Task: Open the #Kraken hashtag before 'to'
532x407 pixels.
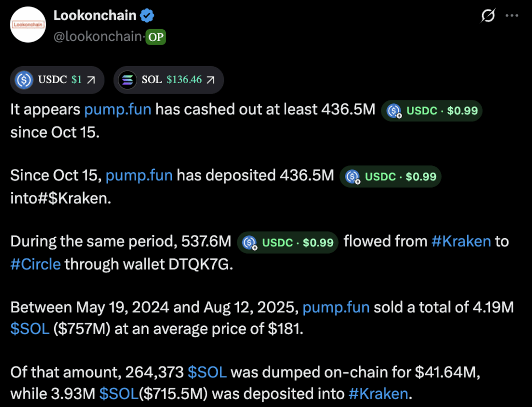Action: coord(461,242)
